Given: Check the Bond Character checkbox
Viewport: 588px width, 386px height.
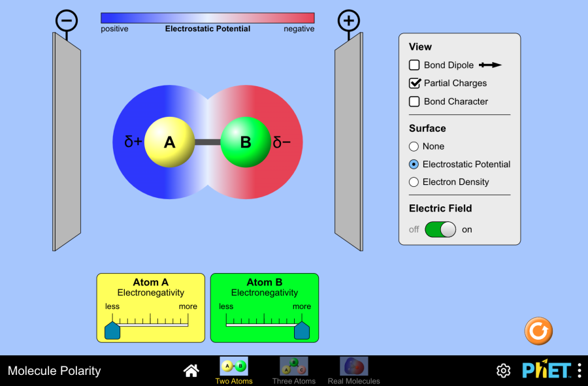Looking at the screenshot, I should click(414, 101).
